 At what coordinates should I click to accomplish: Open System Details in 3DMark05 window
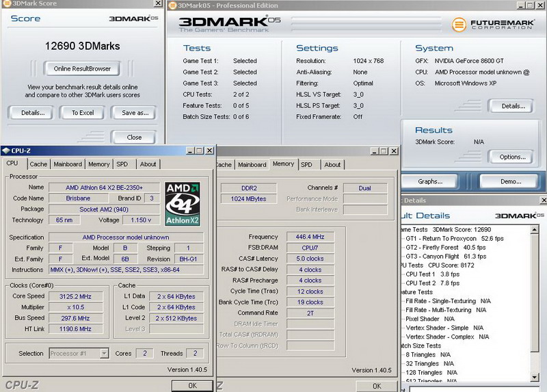pos(513,106)
